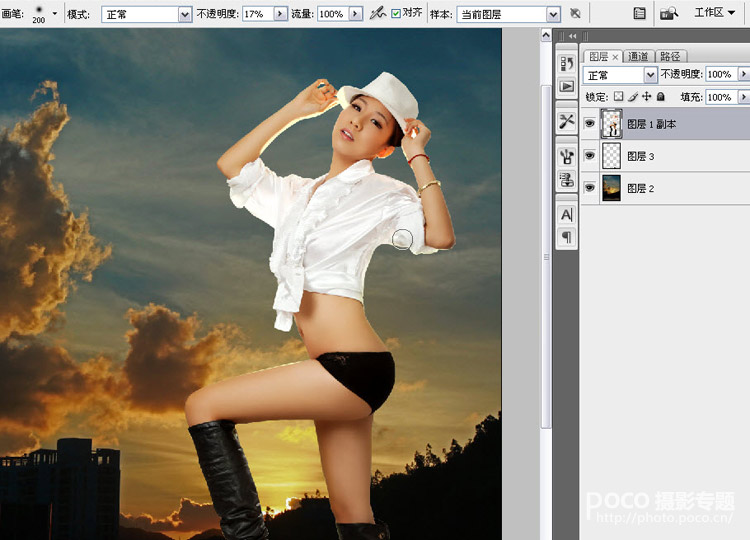Open the History panel icon in the dock
This screenshot has width=750, height=540.
[x=567, y=63]
